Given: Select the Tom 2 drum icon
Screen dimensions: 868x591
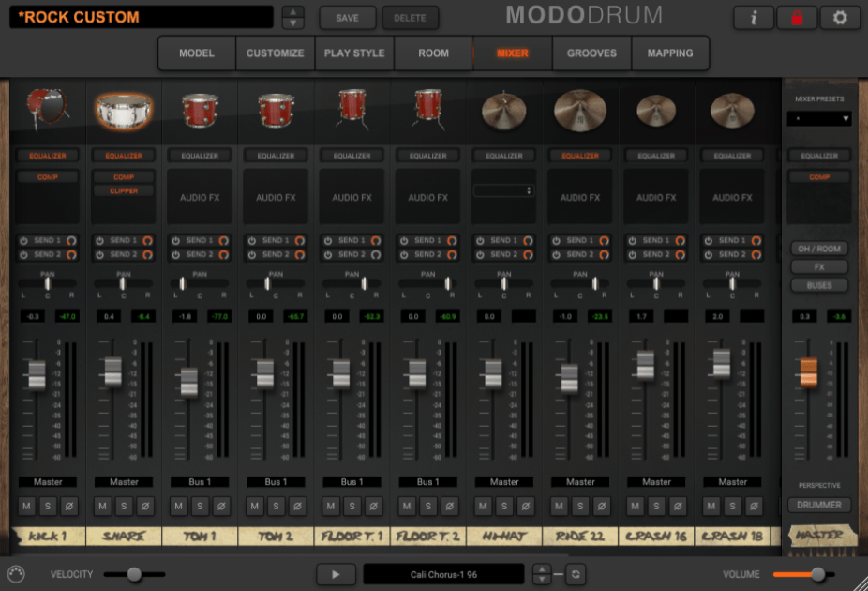Looking at the screenshot, I should pyautogui.click(x=276, y=110).
